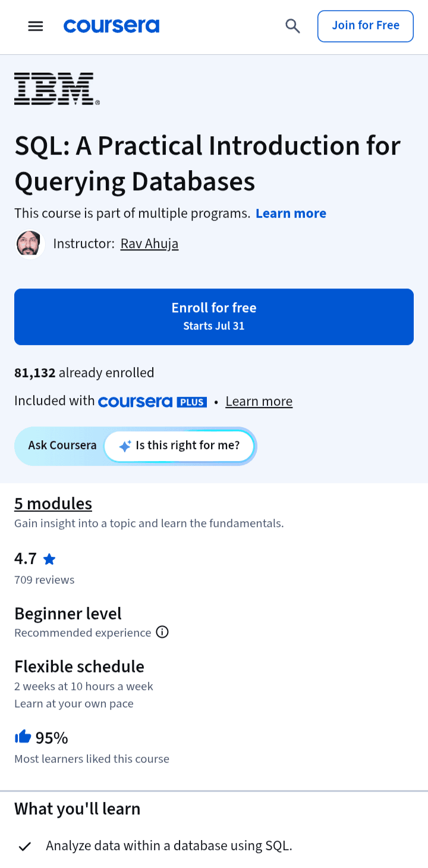Screen dimensions: 428x868
Task: Open the hamburger navigation menu
Action: coord(36,26)
